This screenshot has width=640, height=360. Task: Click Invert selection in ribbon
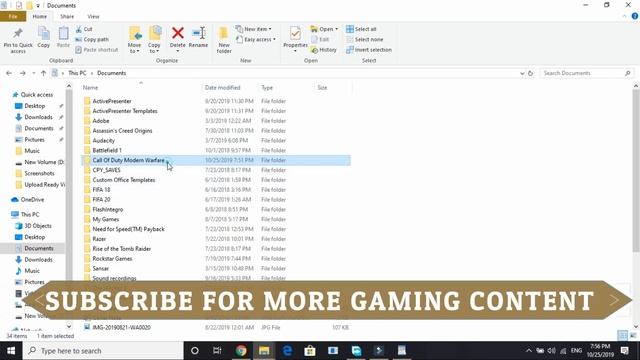click(369, 50)
